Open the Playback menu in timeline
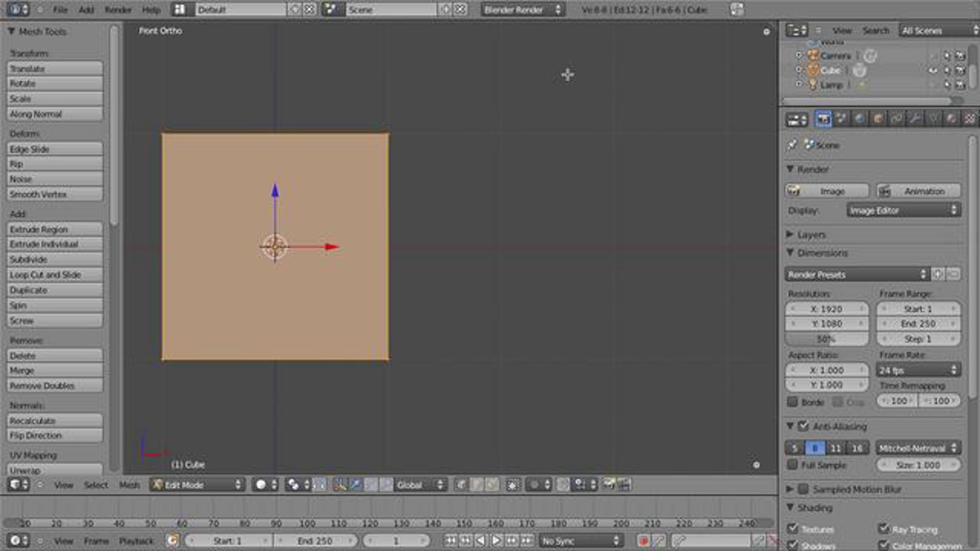Image resolution: width=980 pixels, height=551 pixels. (x=136, y=541)
